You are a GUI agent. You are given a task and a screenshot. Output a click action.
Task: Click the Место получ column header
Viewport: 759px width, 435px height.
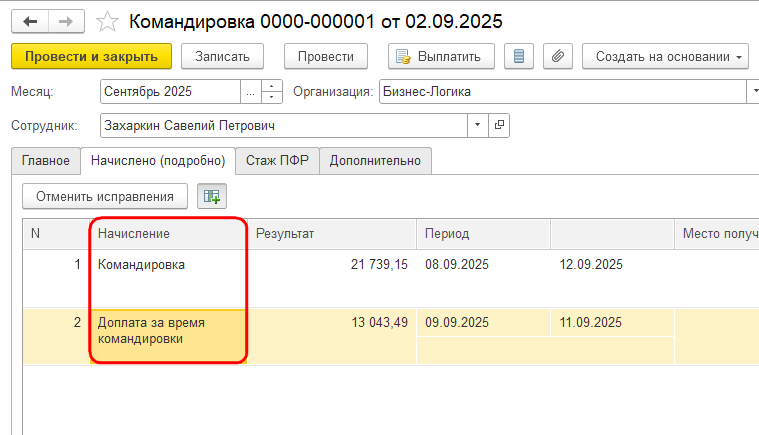pyautogui.click(x=717, y=234)
